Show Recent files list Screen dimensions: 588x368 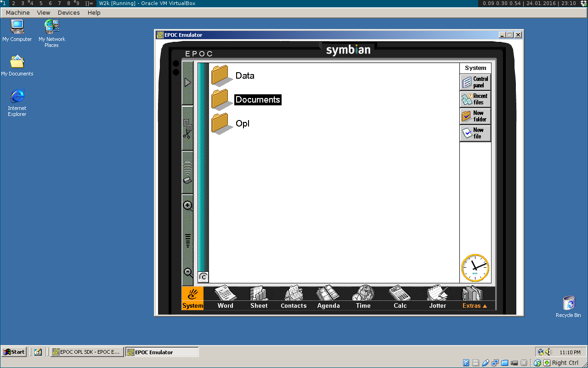click(x=475, y=99)
